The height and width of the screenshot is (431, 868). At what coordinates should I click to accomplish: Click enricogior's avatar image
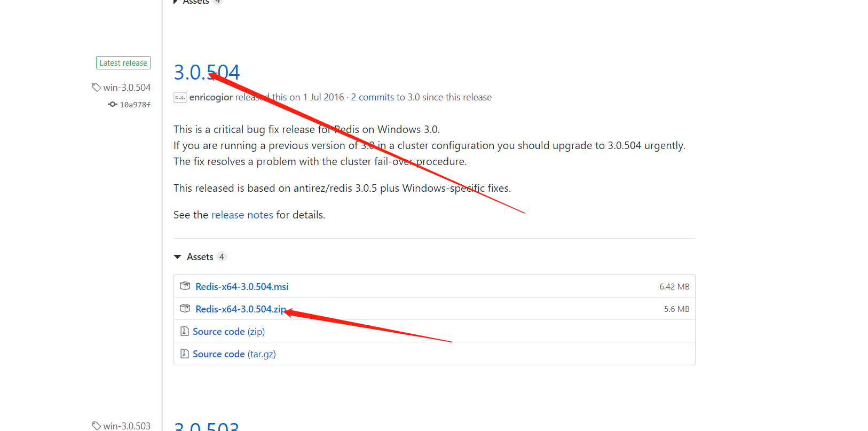(180, 98)
